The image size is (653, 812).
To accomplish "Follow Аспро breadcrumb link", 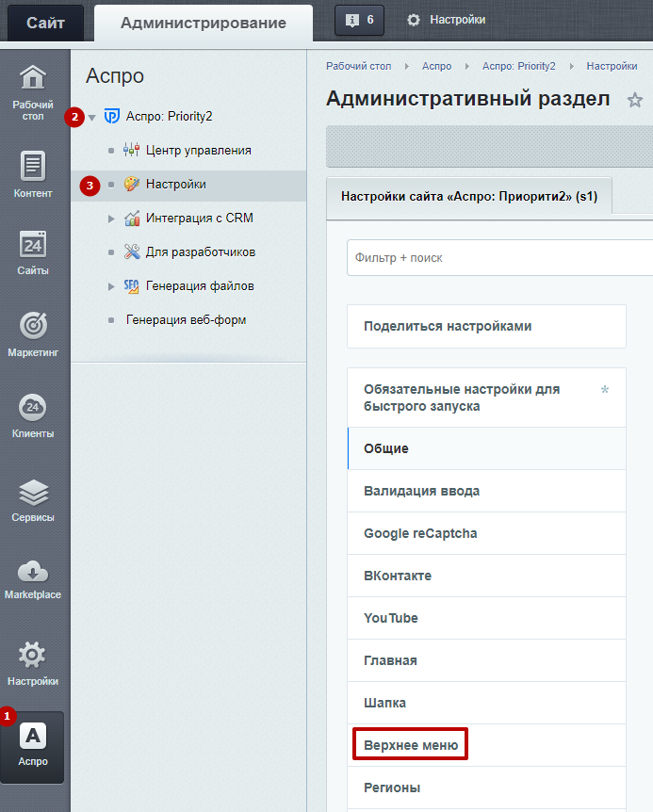I will coord(436,66).
